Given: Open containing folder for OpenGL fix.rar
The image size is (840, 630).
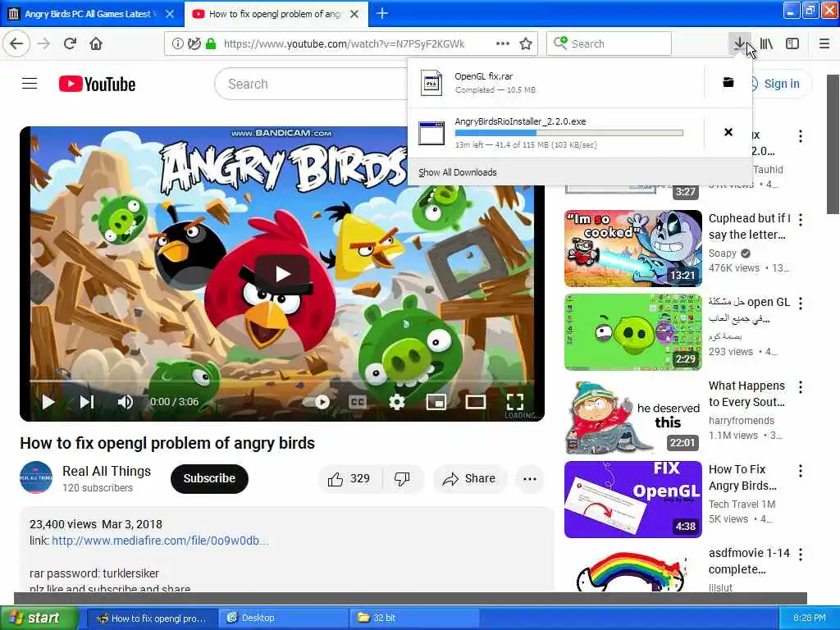Looking at the screenshot, I should (728, 83).
